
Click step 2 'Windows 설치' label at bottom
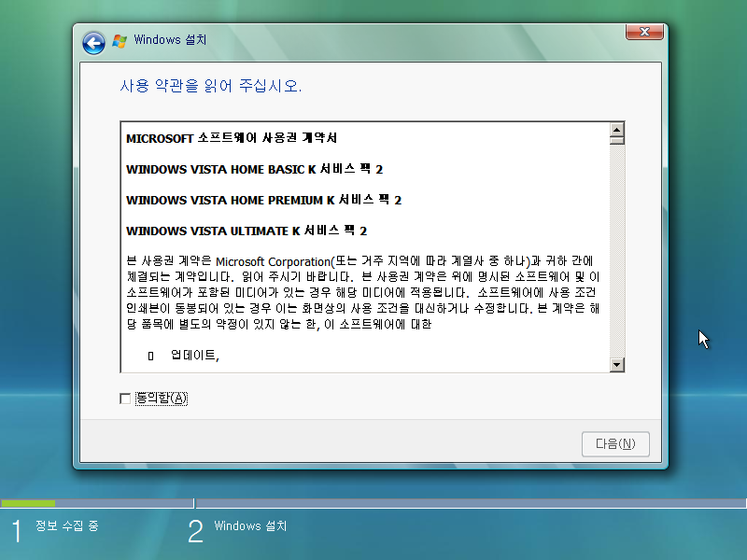250,525
